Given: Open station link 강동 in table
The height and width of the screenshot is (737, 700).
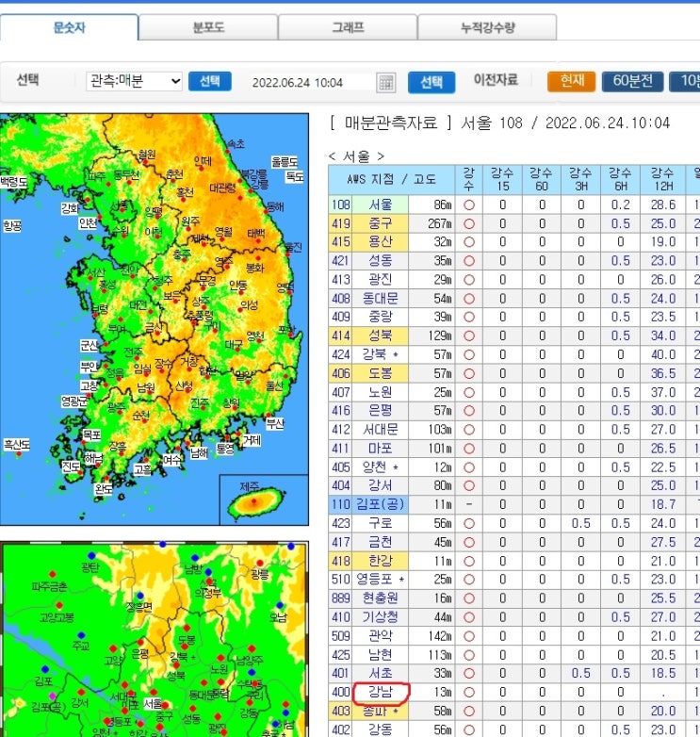Looking at the screenshot, I should tap(380, 729).
